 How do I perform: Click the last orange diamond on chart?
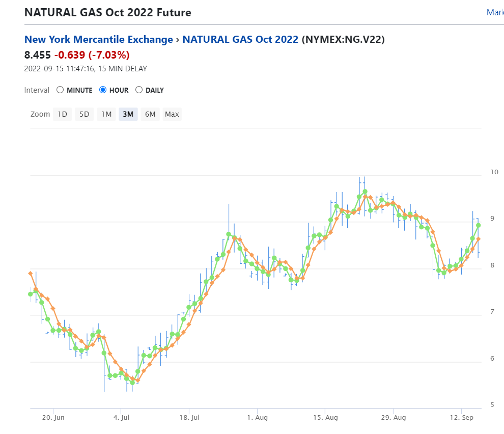tap(478, 239)
